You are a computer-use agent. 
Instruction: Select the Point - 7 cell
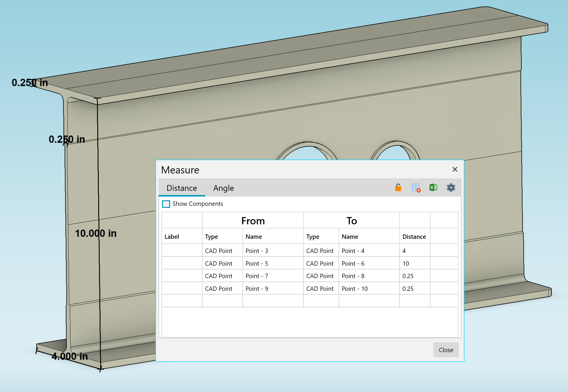(x=273, y=276)
